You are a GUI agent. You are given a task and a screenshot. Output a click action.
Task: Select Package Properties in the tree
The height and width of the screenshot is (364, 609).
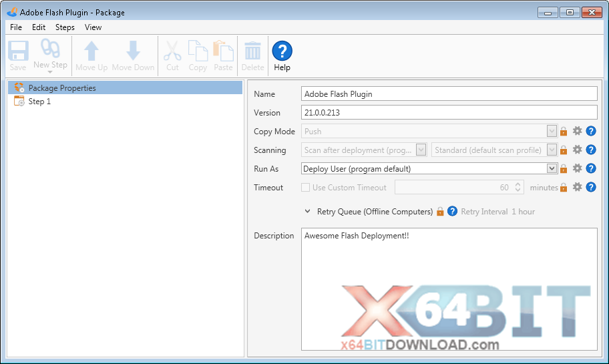point(125,87)
